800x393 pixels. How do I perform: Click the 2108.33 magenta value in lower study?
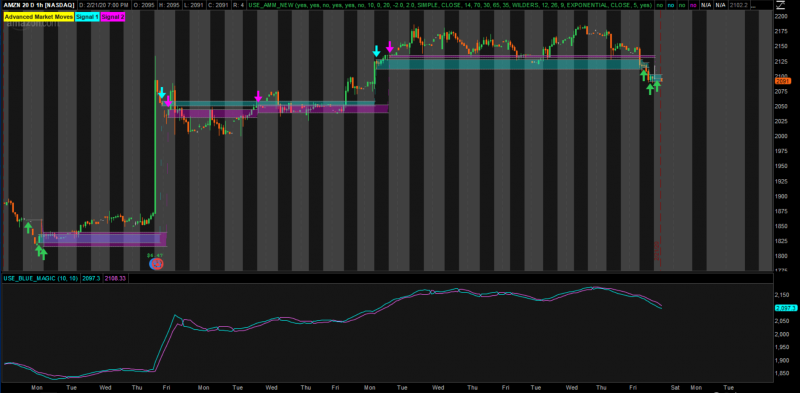pos(115,278)
